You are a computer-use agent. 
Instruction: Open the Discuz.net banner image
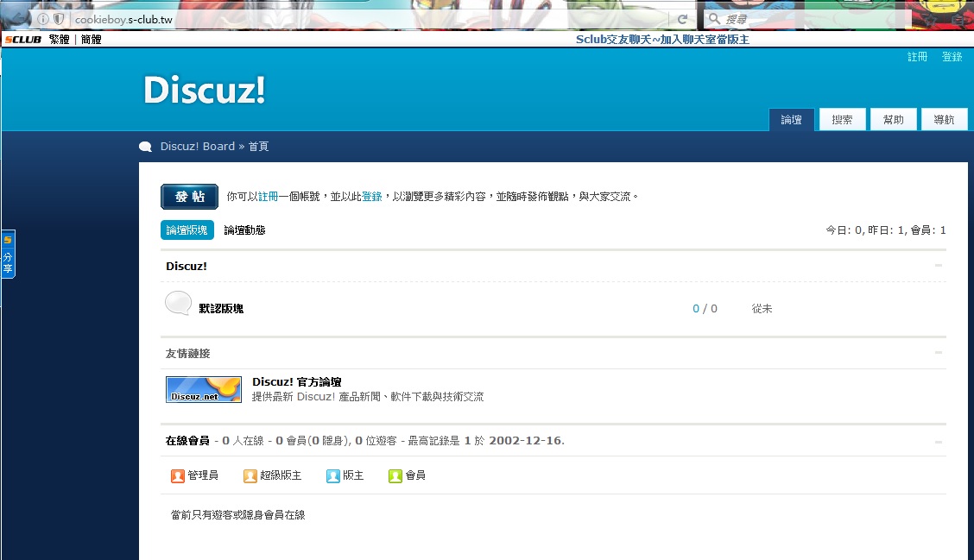(x=204, y=390)
